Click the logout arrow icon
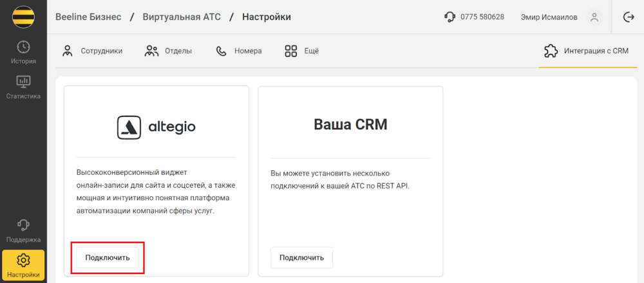644x283 pixels. 629,17
